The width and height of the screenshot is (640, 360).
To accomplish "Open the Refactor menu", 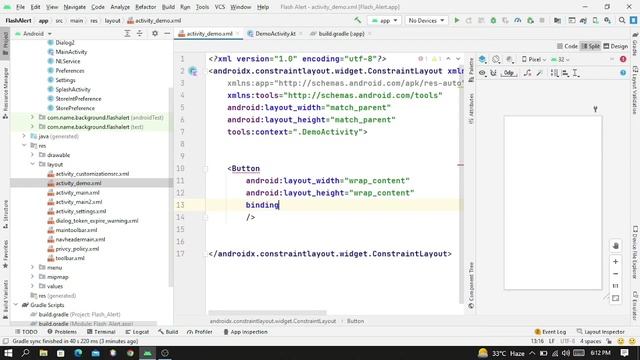I will (145, 7).
